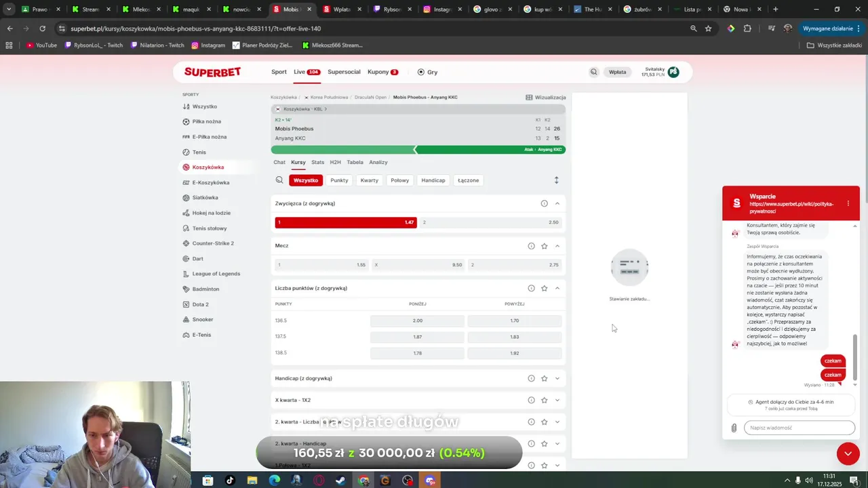
Task: Click the market search magnifier icon
Action: 279,180
